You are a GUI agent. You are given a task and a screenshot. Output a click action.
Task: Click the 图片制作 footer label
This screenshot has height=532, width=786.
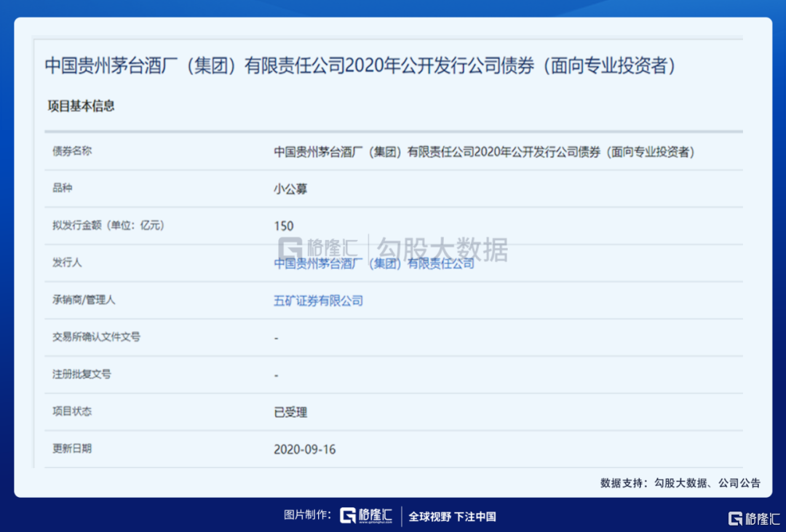[307, 515]
